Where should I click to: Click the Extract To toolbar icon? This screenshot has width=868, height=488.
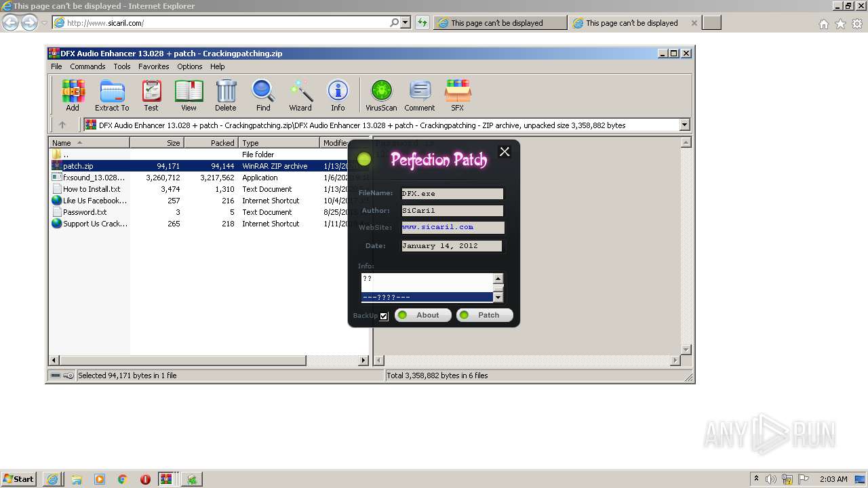pos(112,95)
